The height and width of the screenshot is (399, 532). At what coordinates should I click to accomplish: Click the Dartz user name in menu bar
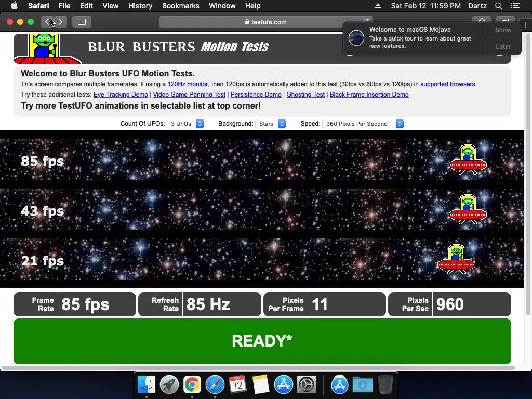pos(477,6)
